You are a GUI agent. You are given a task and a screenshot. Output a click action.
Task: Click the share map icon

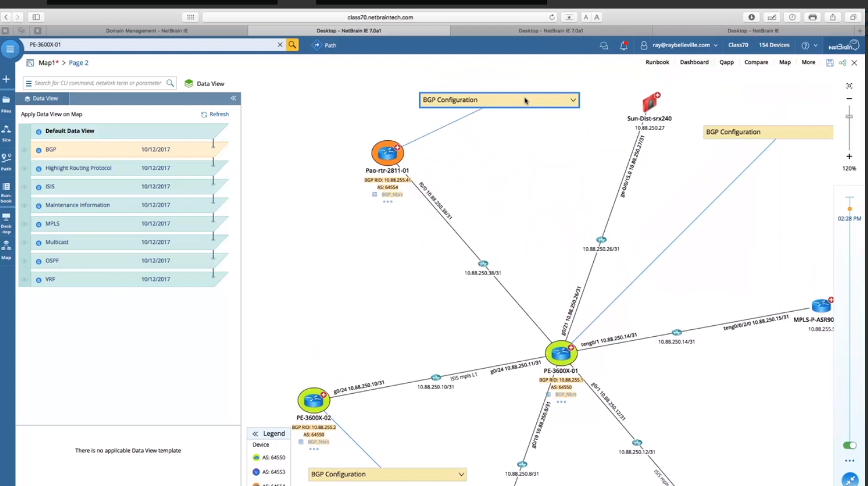[x=842, y=63]
